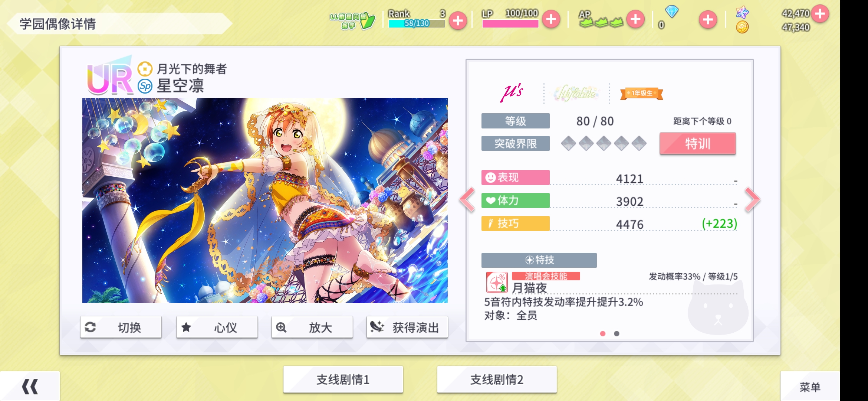Click the Rank 58/130 progress bar
The image size is (868, 401).
[x=416, y=23]
